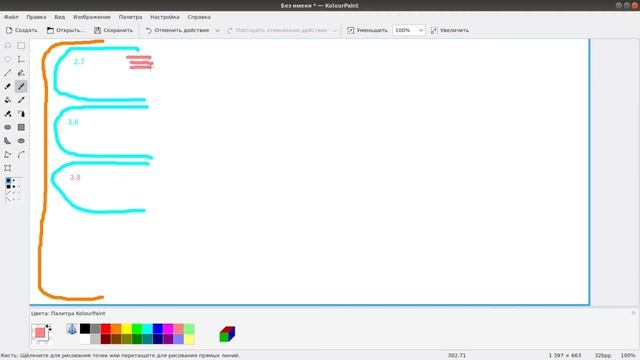
Task: Click the Создать toolbar button
Action: click(22, 30)
